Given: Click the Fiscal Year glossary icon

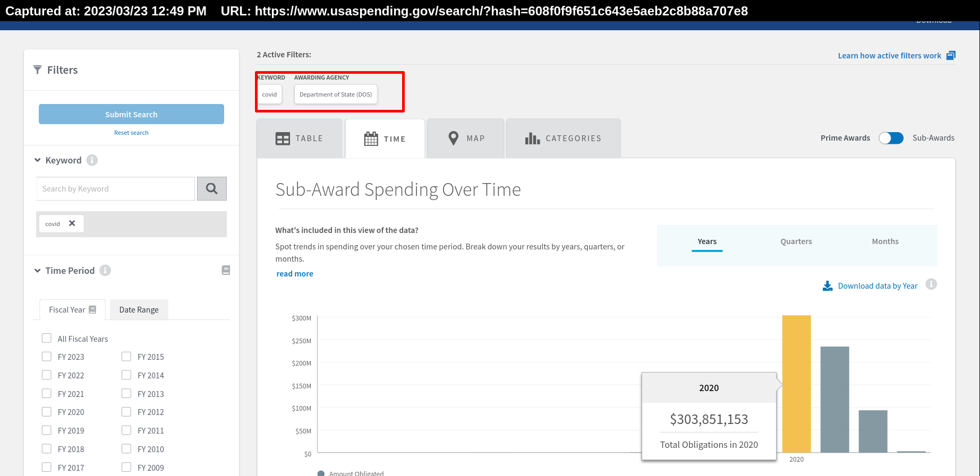Looking at the screenshot, I should pyautogui.click(x=92, y=309).
